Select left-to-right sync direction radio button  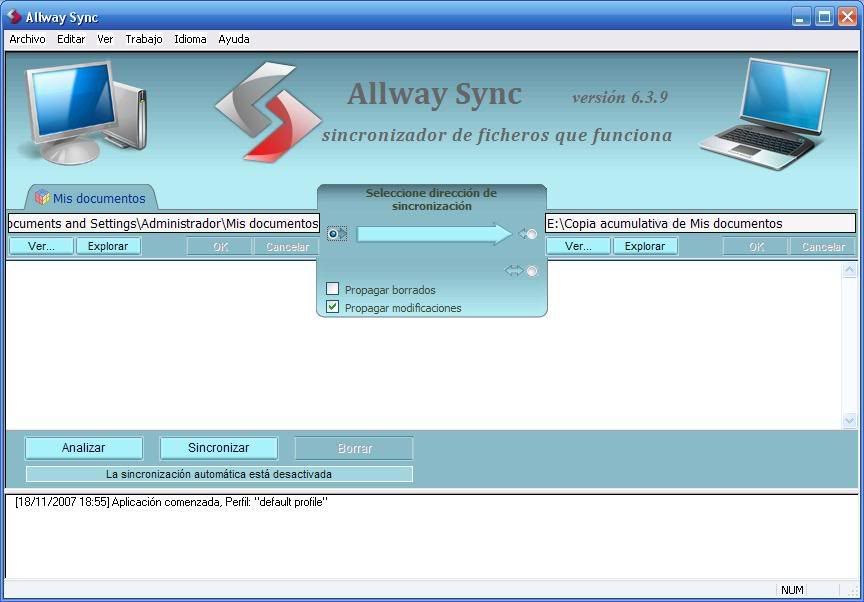332,234
